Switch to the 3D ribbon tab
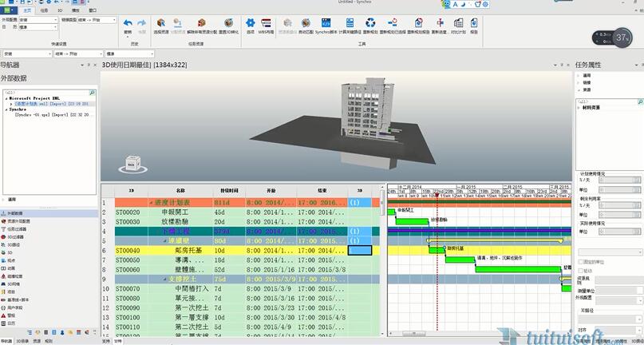The width and height of the screenshot is (644, 345). point(60,10)
